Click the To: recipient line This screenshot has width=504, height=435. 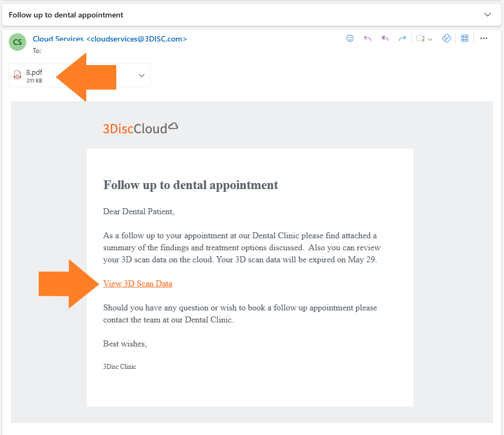pos(37,51)
